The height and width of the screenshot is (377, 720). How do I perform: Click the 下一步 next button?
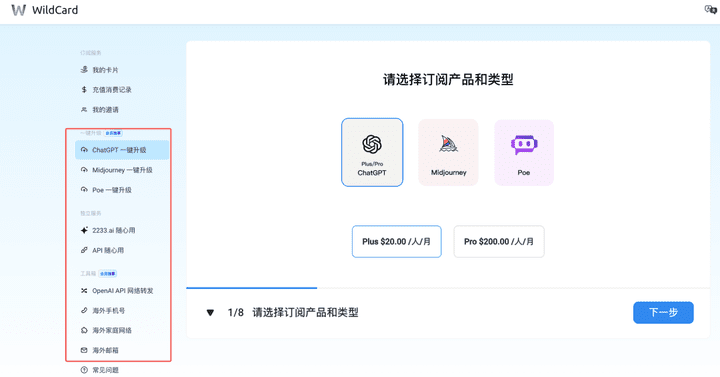point(663,313)
